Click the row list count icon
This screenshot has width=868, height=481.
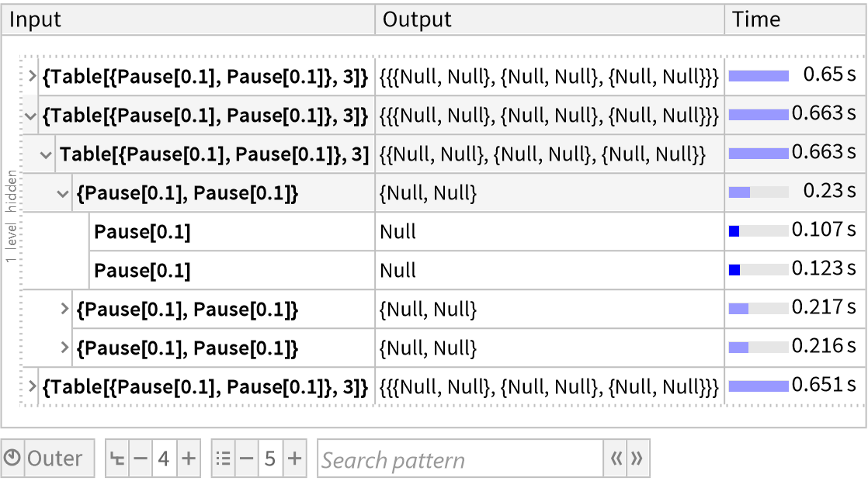point(224,459)
